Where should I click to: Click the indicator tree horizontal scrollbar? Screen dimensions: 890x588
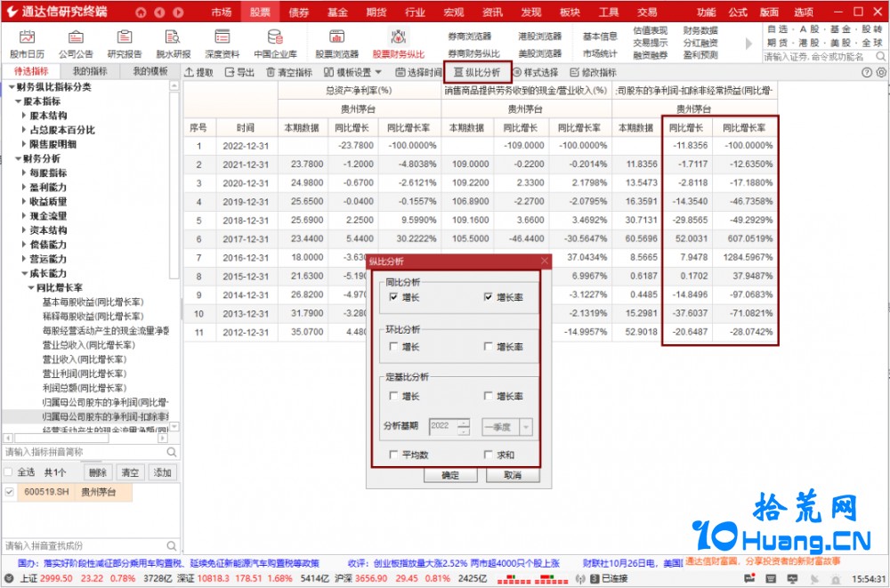click(85, 439)
